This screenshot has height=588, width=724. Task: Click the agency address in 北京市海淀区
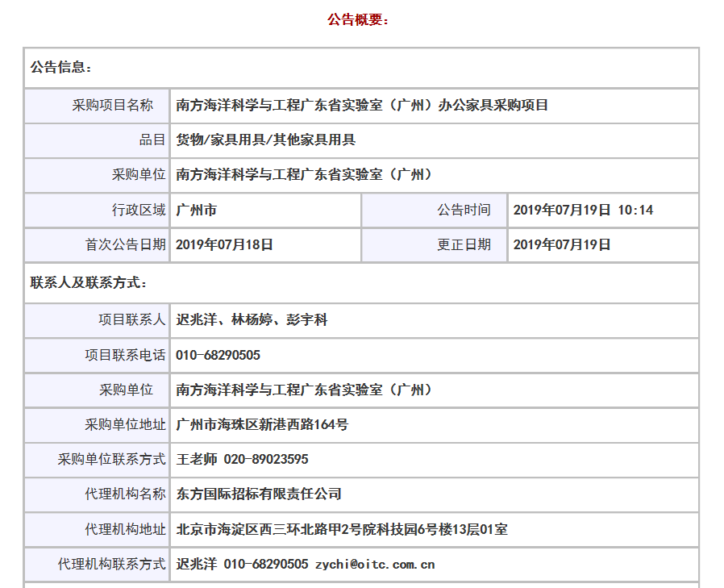342,530
